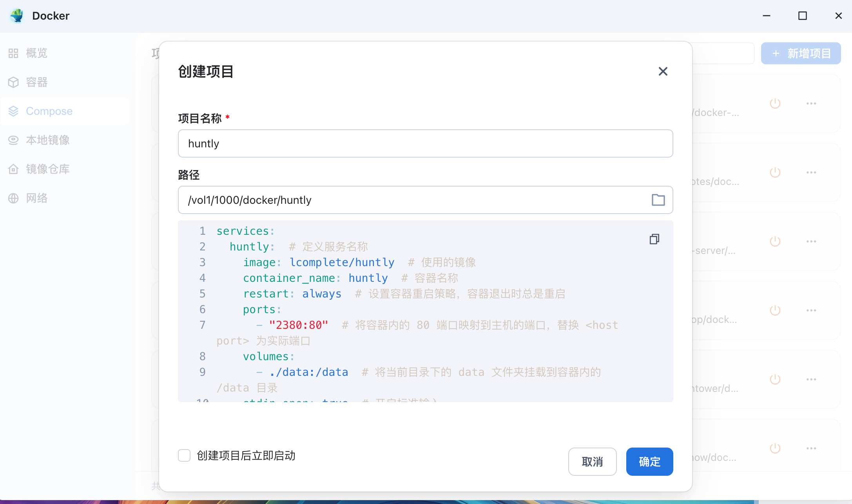Click power icon for -server/... project

click(775, 241)
